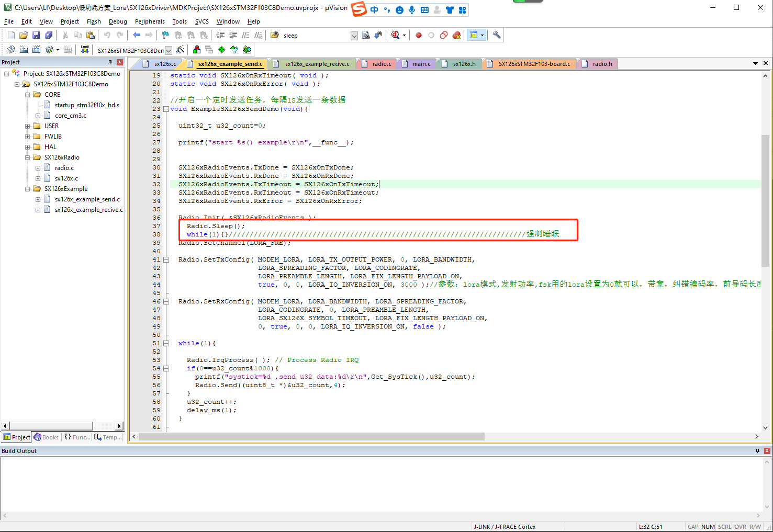Select sx126x_example_send.c in project tree
Image resolution: width=773 pixels, height=532 pixels.
coord(87,199)
